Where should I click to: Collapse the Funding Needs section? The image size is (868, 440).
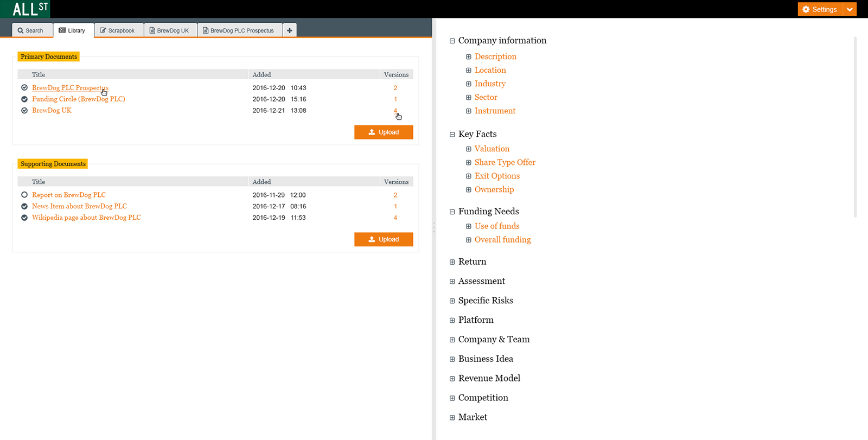point(452,212)
